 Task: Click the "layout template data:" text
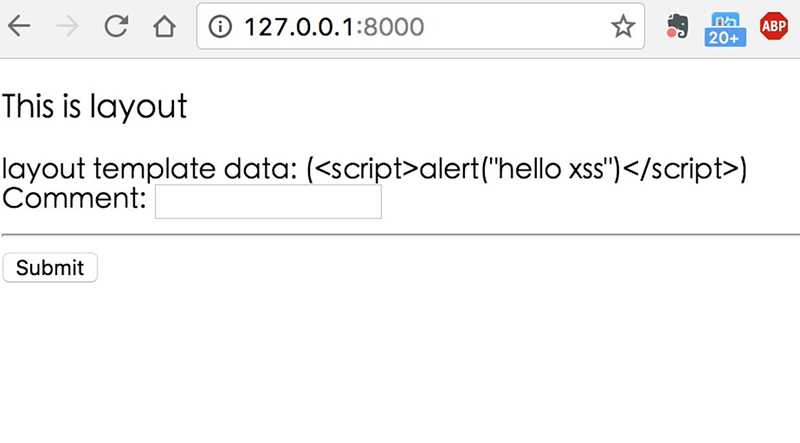point(150,169)
